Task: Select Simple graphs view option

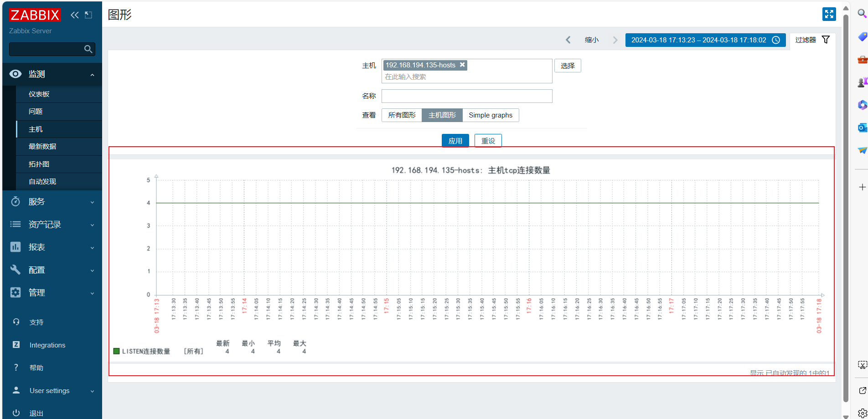Action: [x=491, y=115]
